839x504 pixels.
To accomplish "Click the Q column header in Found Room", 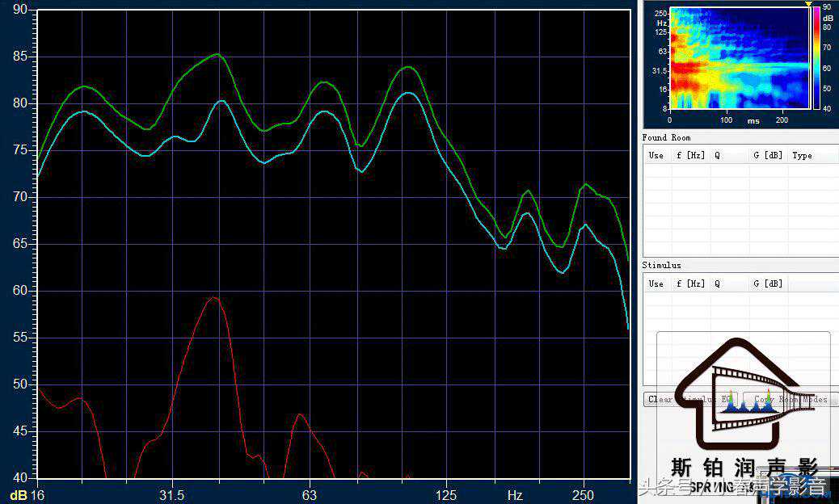I will click(717, 155).
